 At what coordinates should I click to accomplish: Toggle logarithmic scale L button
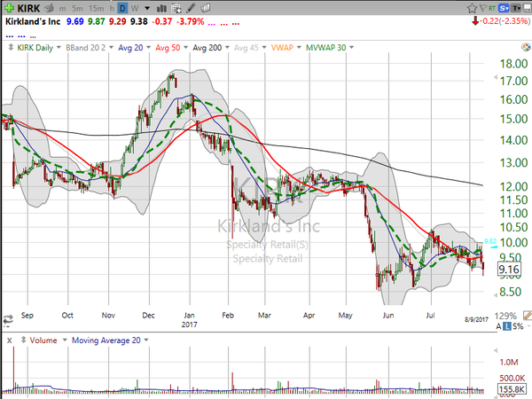[507, 326]
